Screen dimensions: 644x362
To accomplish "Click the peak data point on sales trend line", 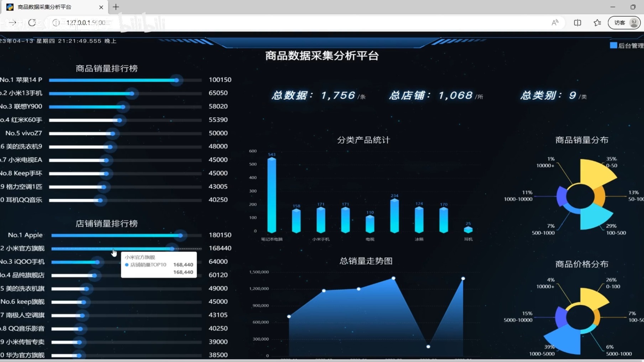I will coord(393,278).
